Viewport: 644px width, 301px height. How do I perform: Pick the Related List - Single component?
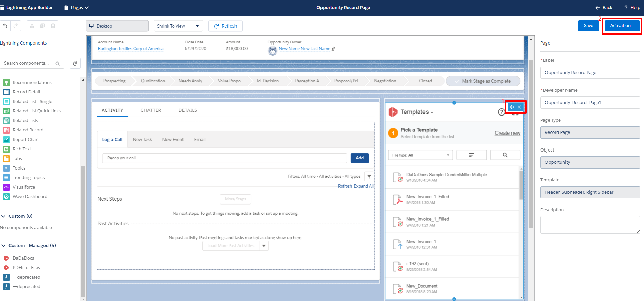tap(32, 101)
